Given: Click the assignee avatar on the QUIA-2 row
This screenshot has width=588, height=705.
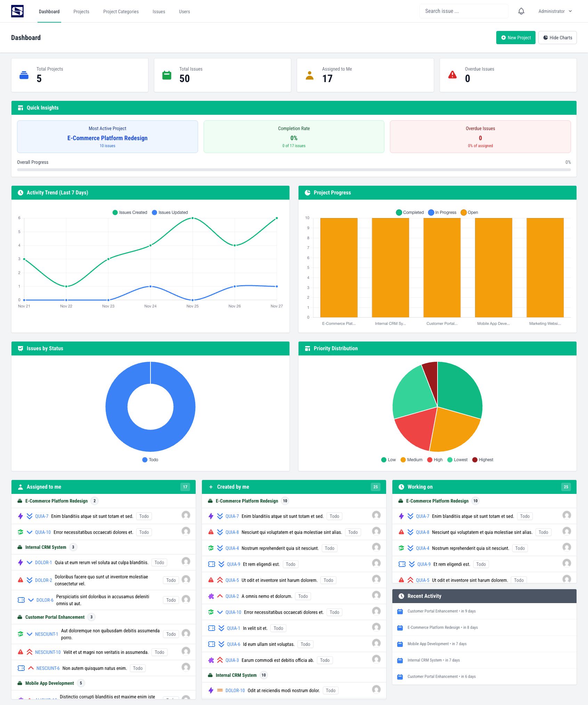Looking at the screenshot, I should [376, 595].
